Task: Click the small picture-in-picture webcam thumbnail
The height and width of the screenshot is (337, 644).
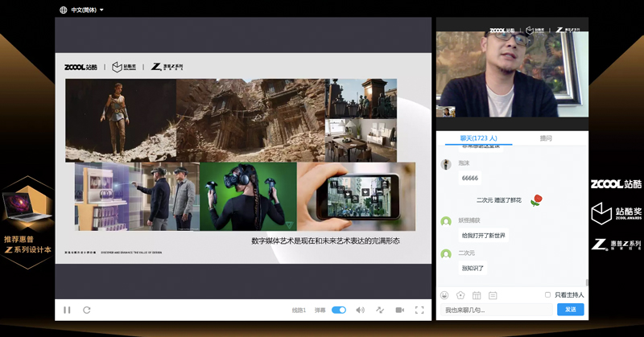Action: pyautogui.click(x=446, y=112)
